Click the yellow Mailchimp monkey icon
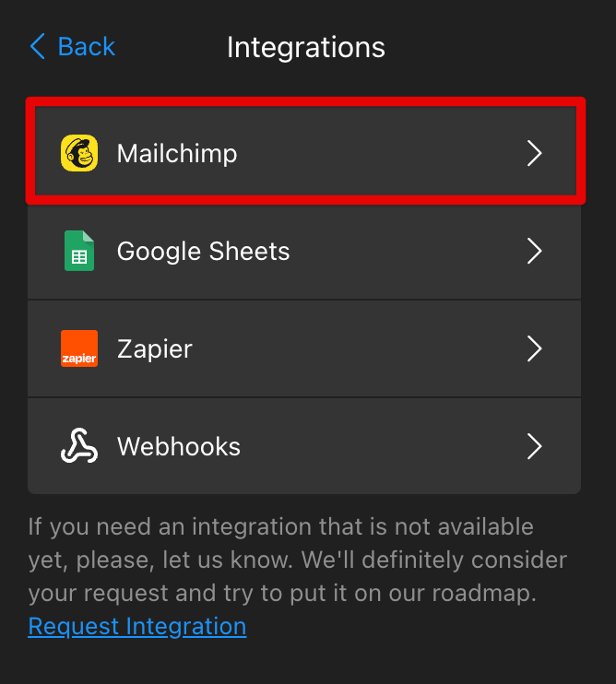This screenshot has width=616, height=684. click(79, 153)
